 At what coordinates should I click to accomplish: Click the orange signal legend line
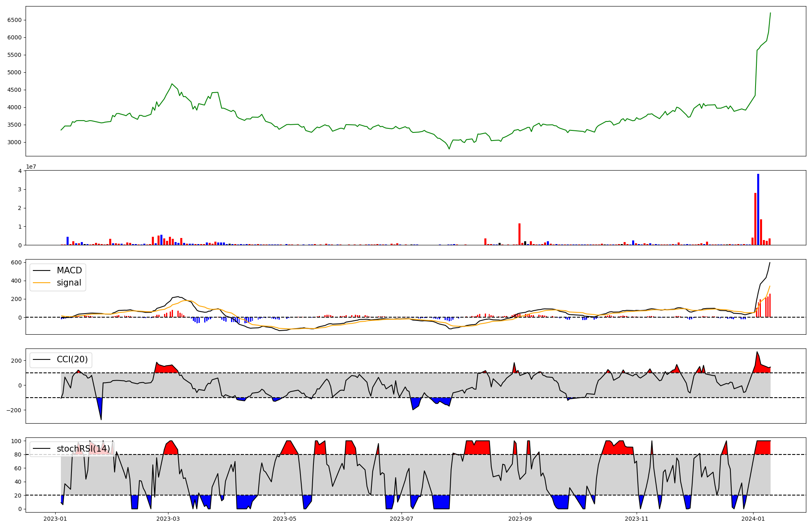pyautogui.click(x=41, y=283)
